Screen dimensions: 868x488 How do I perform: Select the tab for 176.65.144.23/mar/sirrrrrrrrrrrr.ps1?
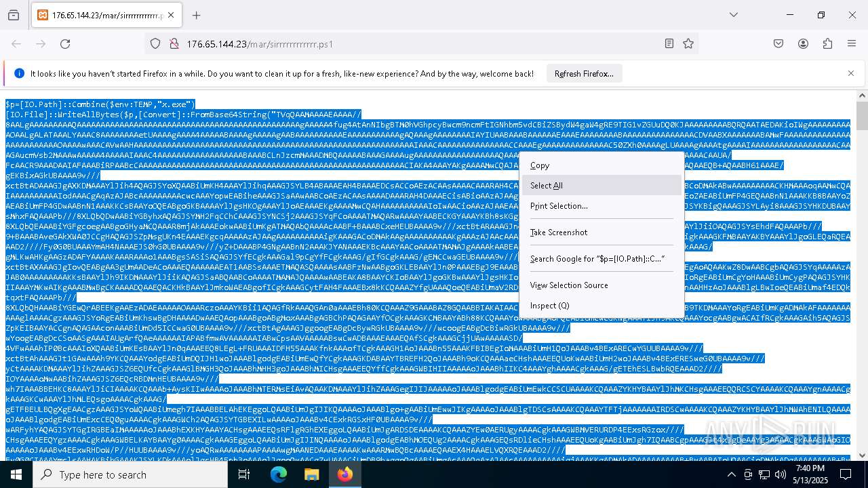tap(106, 15)
